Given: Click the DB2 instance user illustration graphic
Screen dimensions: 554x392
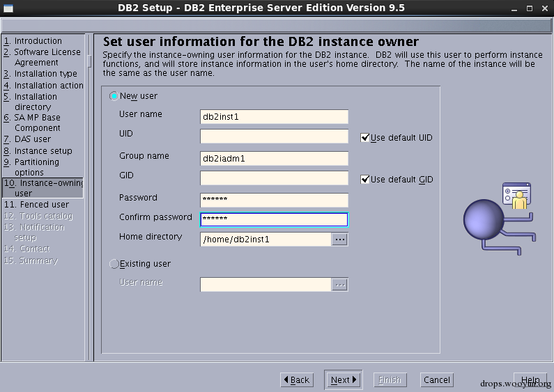Looking at the screenshot, I should [500, 219].
